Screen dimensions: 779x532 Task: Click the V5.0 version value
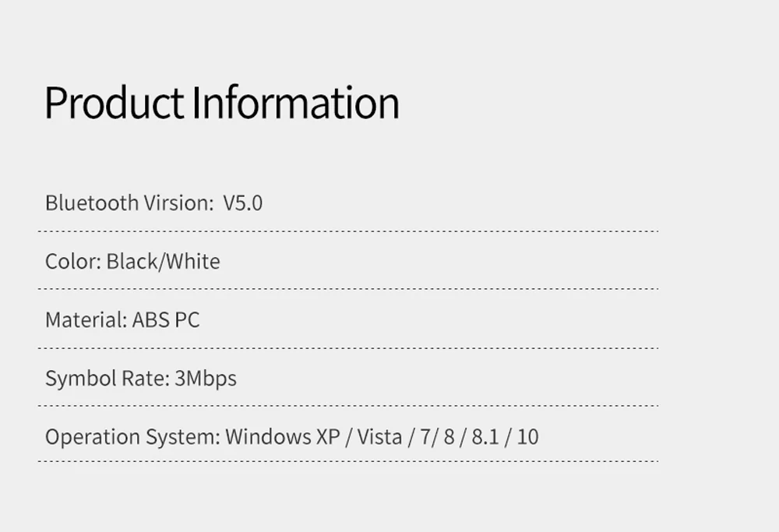click(243, 203)
